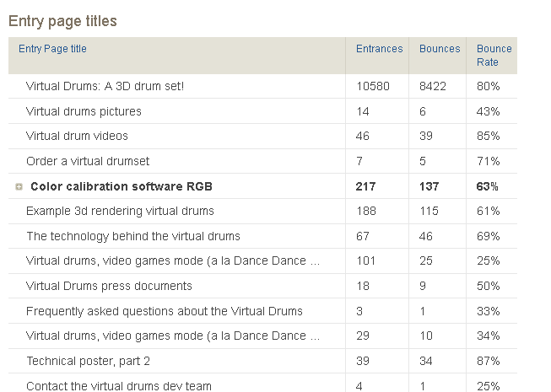Click bounce rate 85% cell

pyautogui.click(x=488, y=137)
